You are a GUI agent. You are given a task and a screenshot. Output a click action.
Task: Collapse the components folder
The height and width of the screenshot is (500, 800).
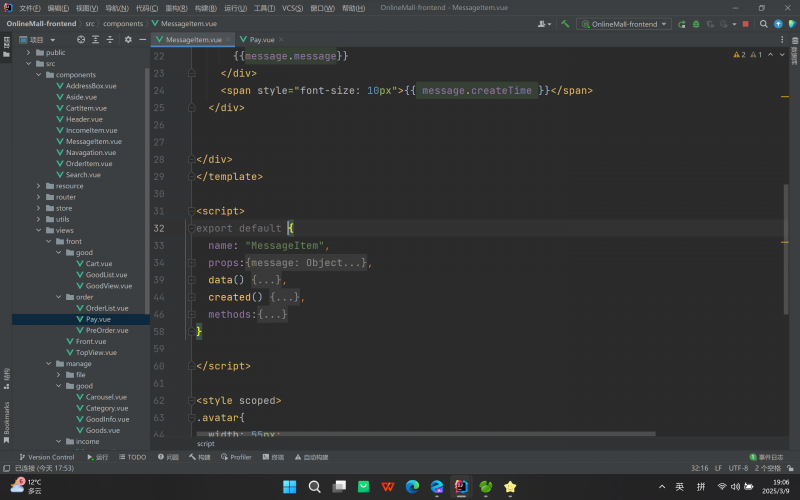(39, 74)
